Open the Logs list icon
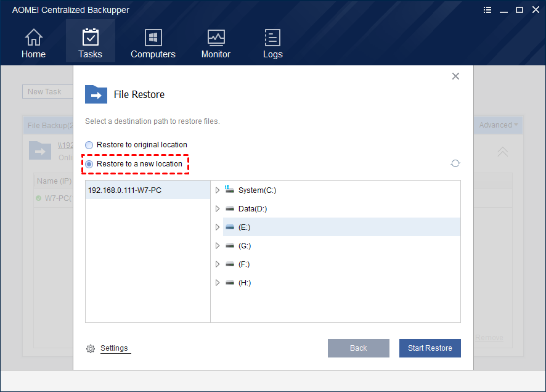Viewport: 546px width, 392px height. pyautogui.click(x=272, y=38)
